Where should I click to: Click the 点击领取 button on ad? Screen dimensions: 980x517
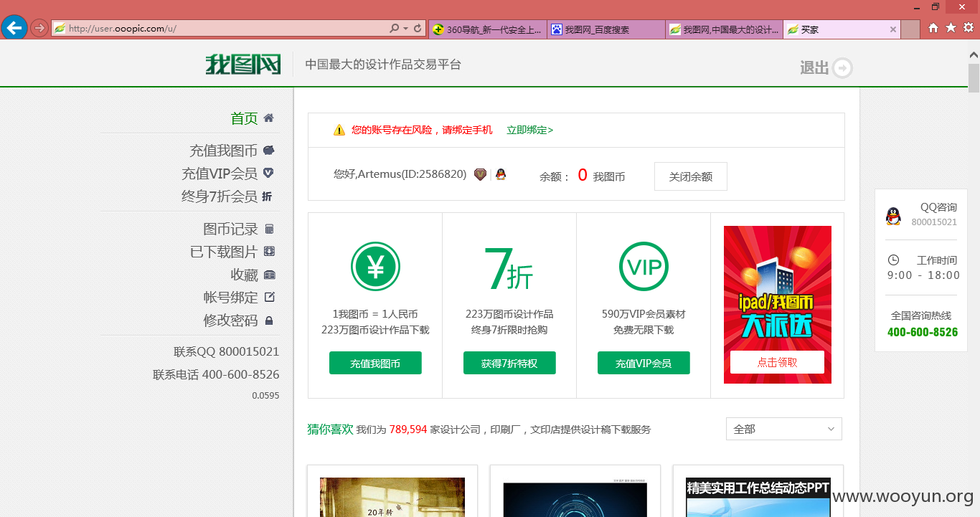click(777, 362)
